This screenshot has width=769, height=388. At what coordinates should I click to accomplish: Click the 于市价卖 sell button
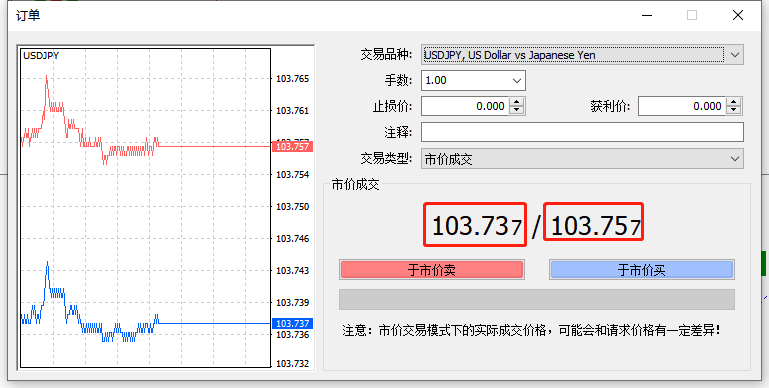432,270
